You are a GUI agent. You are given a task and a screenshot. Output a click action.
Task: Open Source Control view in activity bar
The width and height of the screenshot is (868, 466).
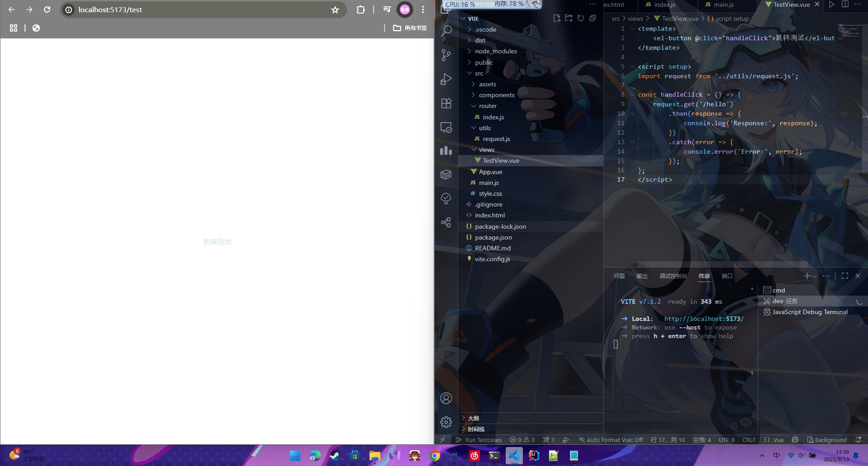click(x=446, y=55)
